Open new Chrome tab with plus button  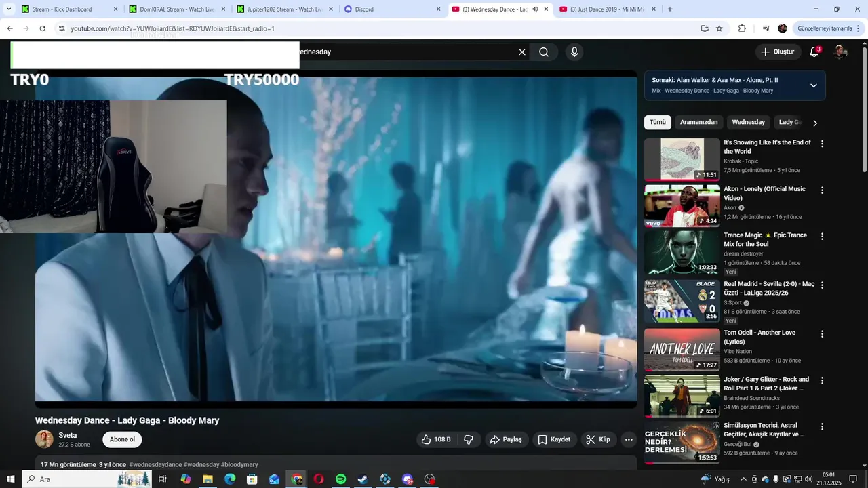coord(670,9)
